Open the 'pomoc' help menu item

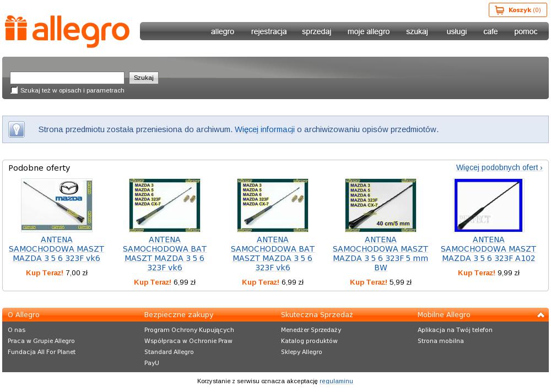click(x=526, y=31)
